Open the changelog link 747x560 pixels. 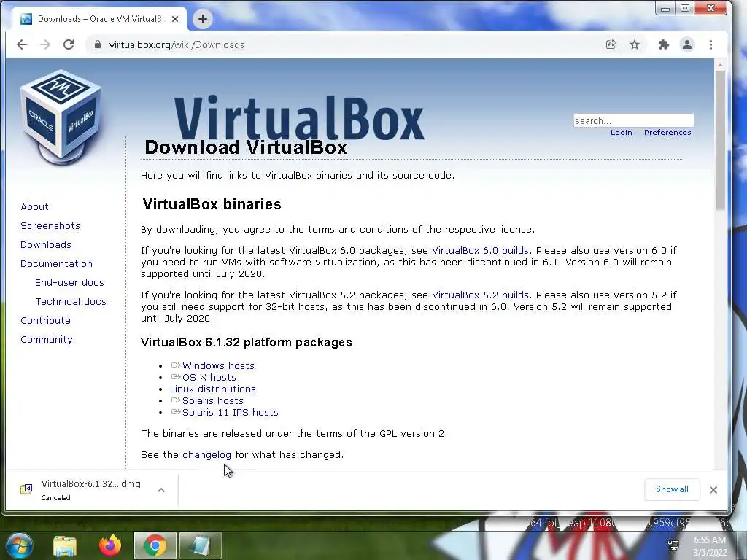click(206, 455)
